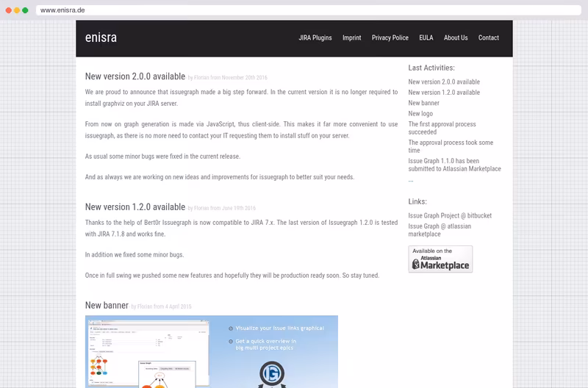Click the IG logo in the banner
588x388 pixels.
coord(272,374)
